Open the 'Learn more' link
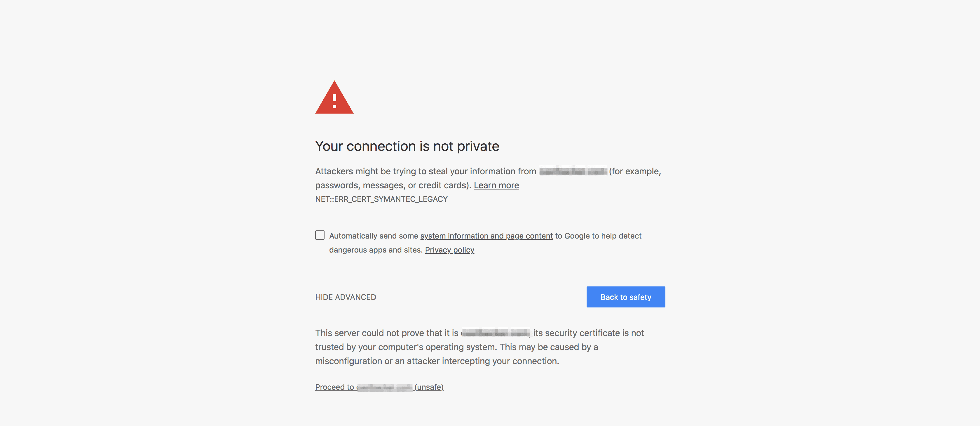Image resolution: width=980 pixels, height=426 pixels. pos(496,185)
